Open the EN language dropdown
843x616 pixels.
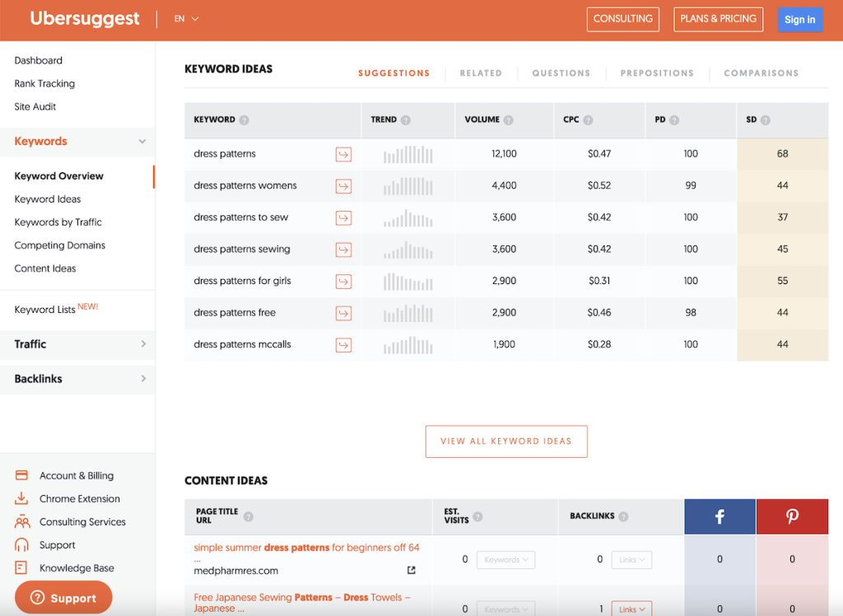pos(187,19)
